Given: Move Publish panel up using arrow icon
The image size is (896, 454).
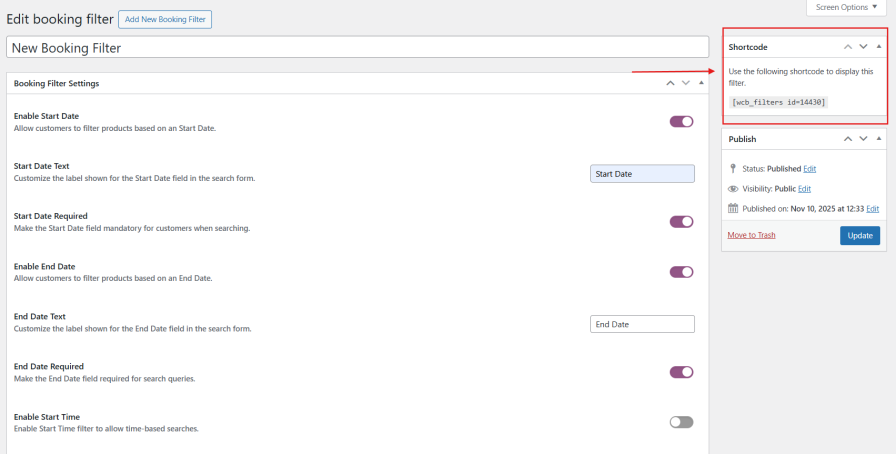Looking at the screenshot, I should 848,139.
